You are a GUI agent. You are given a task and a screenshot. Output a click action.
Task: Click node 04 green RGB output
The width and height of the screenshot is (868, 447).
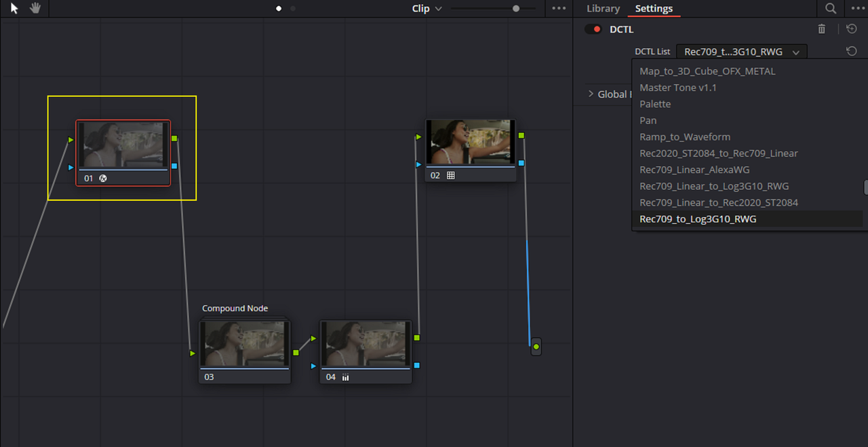pyautogui.click(x=416, y=337)
